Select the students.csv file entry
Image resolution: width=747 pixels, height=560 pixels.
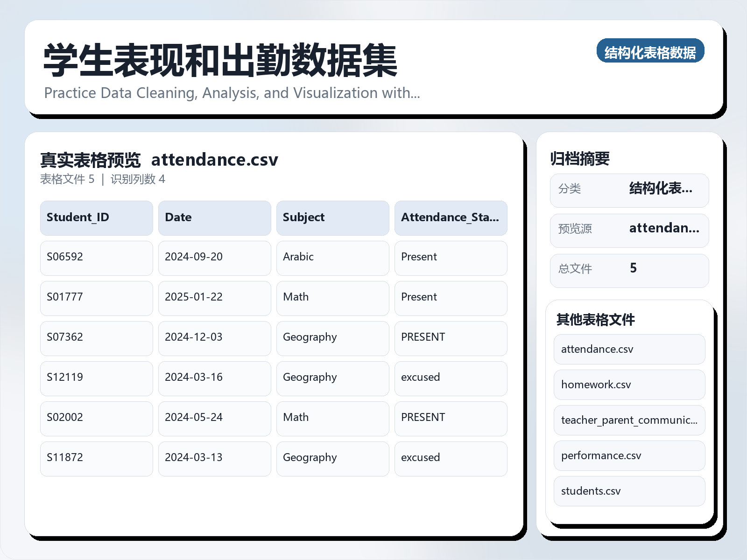pyautogui.click(x=629, y=491)
